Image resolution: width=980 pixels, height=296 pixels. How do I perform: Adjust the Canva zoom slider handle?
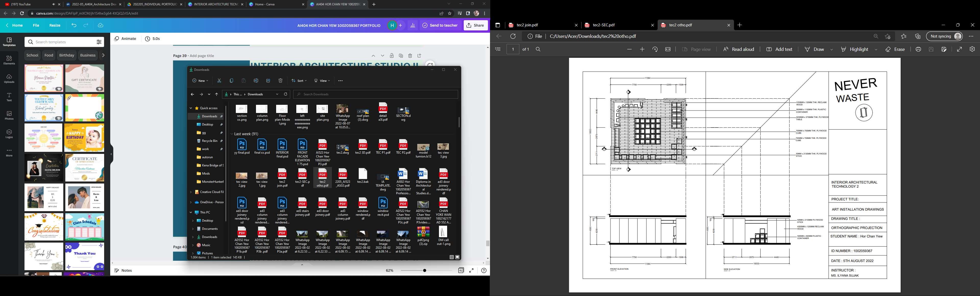click(425, 270)
